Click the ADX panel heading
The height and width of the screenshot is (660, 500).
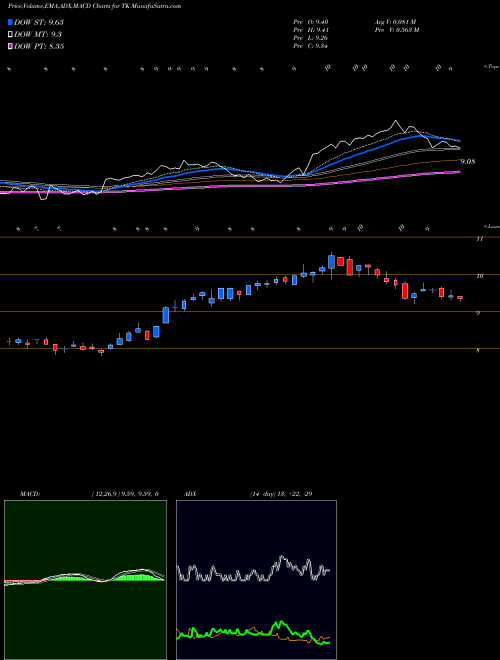(190, 494)
